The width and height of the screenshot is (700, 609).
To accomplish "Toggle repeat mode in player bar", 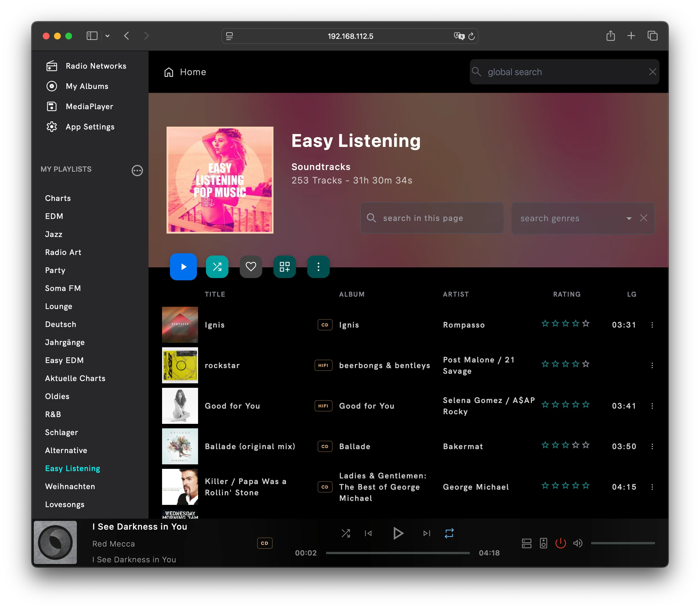I will (x=449, y=533).
